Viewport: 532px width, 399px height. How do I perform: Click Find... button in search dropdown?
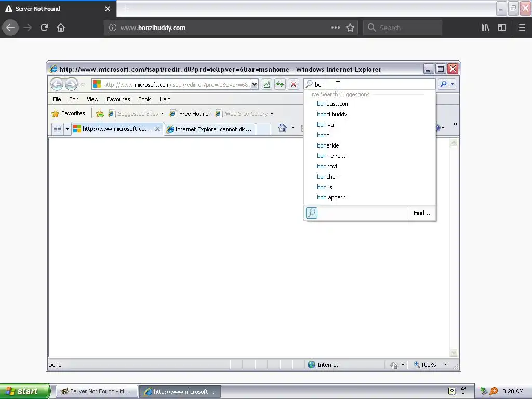422,213
